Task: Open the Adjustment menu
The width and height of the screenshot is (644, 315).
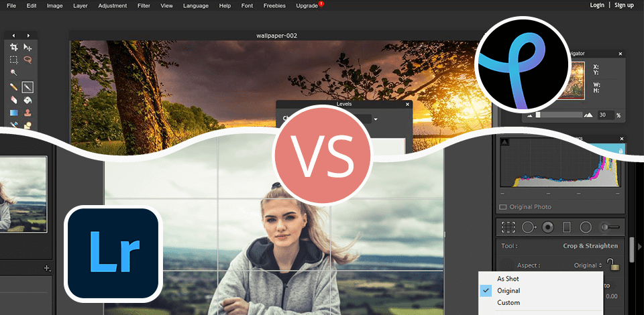Action: pos(113,6)
